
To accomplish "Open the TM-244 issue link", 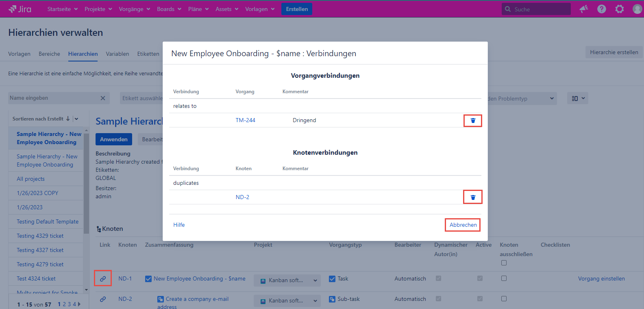I will 245,120.
